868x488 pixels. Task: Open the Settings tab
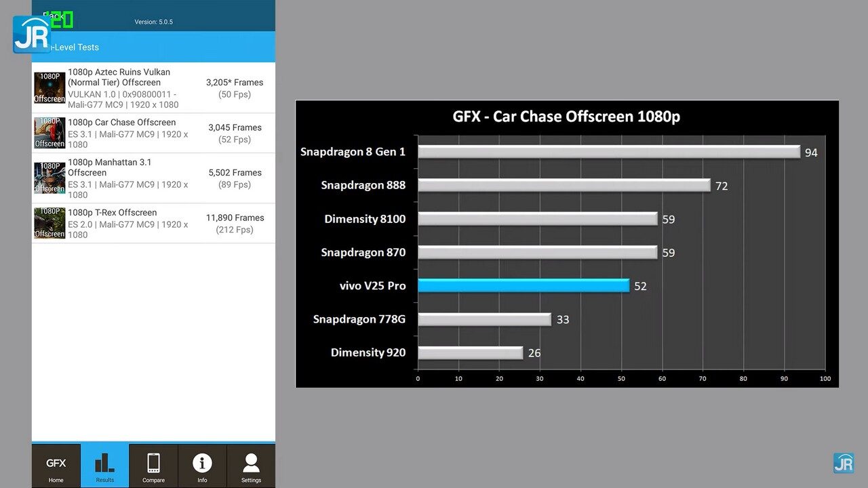tap(251, 466)
